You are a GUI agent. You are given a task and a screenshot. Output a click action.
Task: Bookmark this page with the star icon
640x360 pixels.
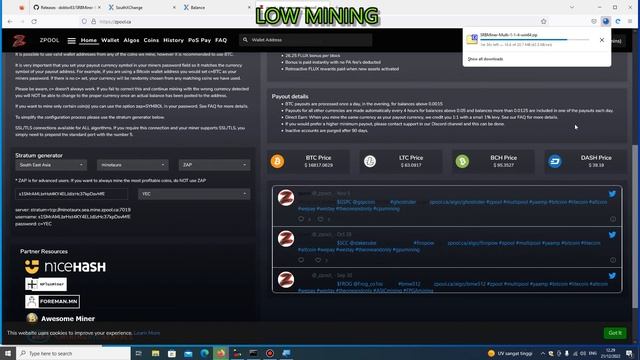[x=544, y=21]
